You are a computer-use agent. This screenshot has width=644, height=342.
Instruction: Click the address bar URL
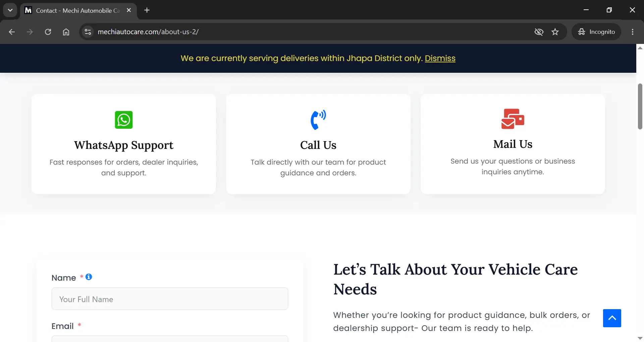pyautogui.click(x=148, y=32)
